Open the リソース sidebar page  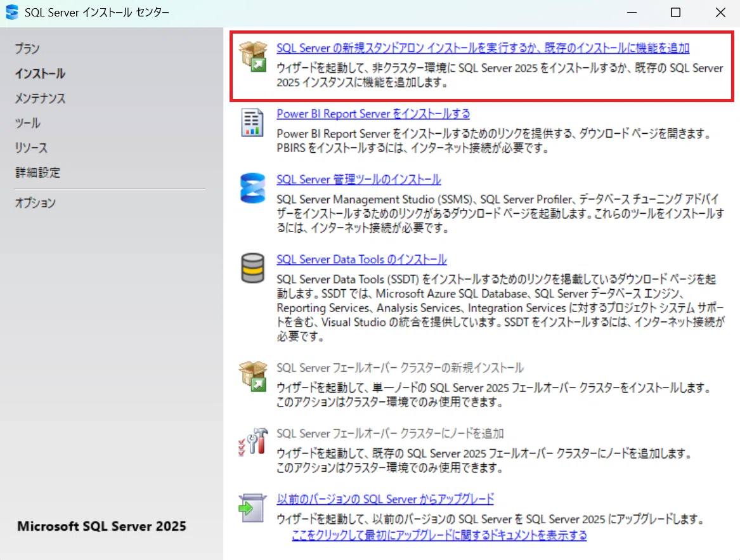coord(31,148)
